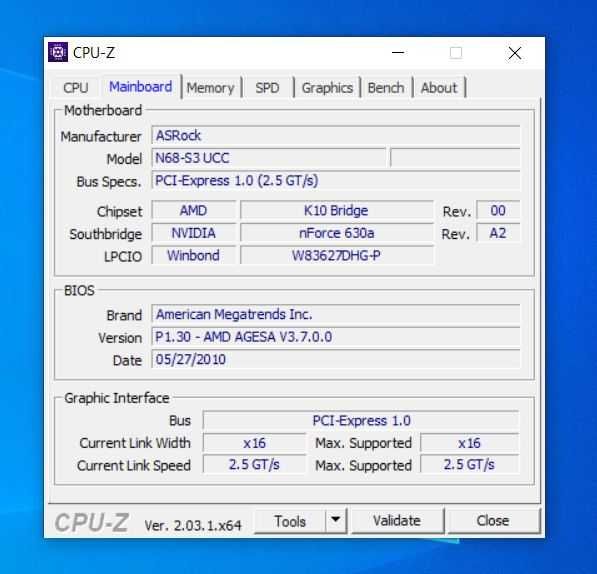Image resolution: width=597 pixels, height=574 pixels.
Task: Click the Ver. 2.03.1.x64 version text
Action: (193, 526)
